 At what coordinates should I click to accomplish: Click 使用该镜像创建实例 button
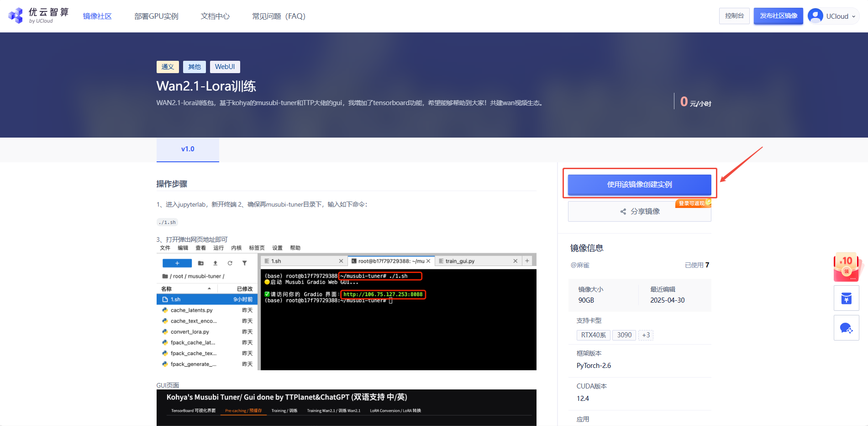tap(640, 185)
